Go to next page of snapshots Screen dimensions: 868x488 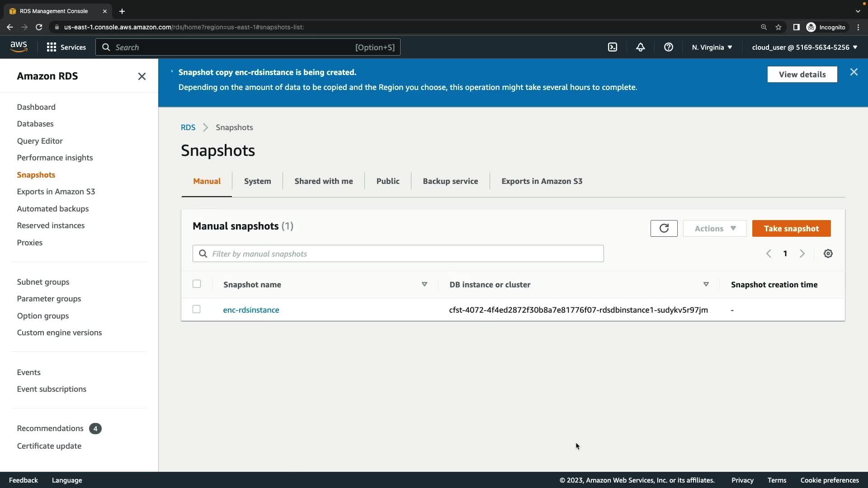802,253
